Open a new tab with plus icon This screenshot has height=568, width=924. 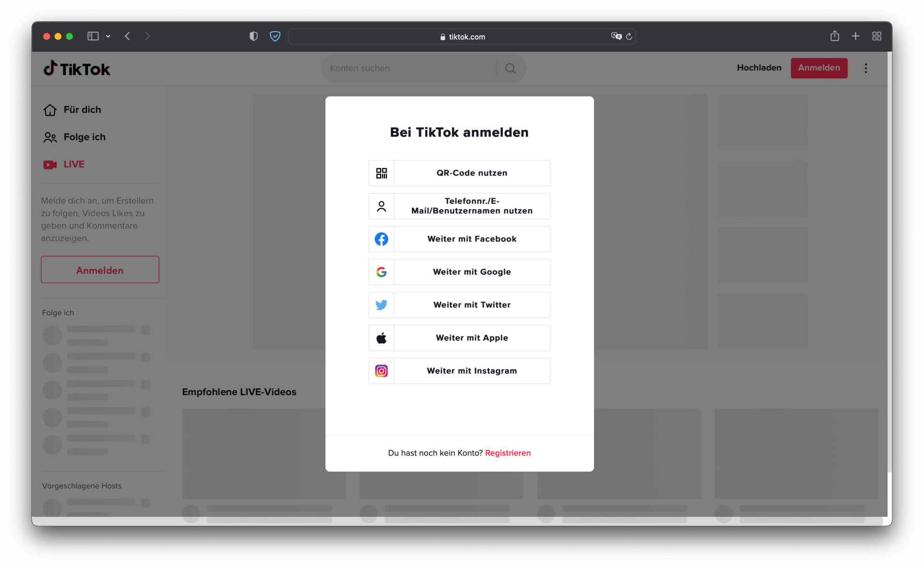pyautogui.click(x=855, y=37)
